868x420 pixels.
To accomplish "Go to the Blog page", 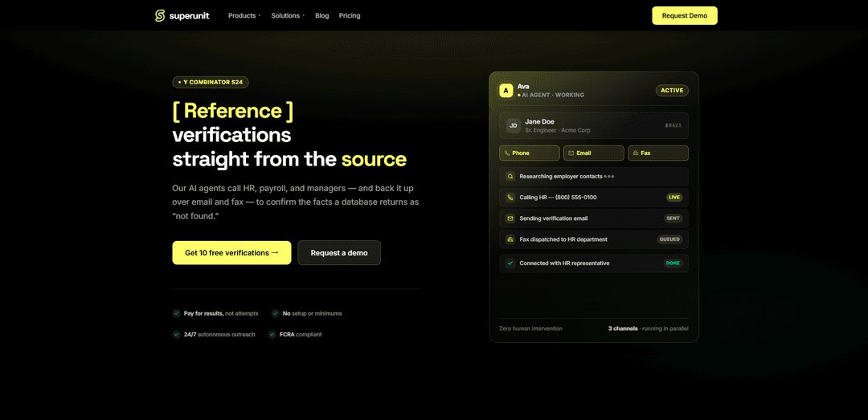I will [x=322, y=15].
